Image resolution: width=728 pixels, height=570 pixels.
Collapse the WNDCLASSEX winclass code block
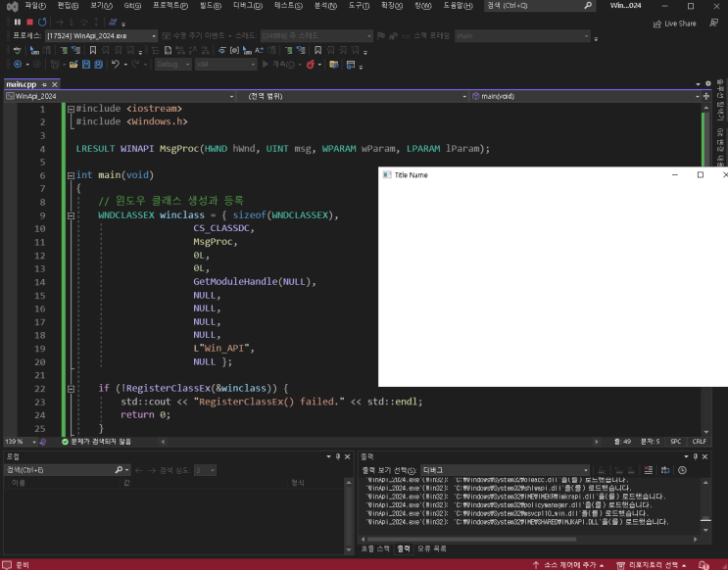tap(70, 214)
